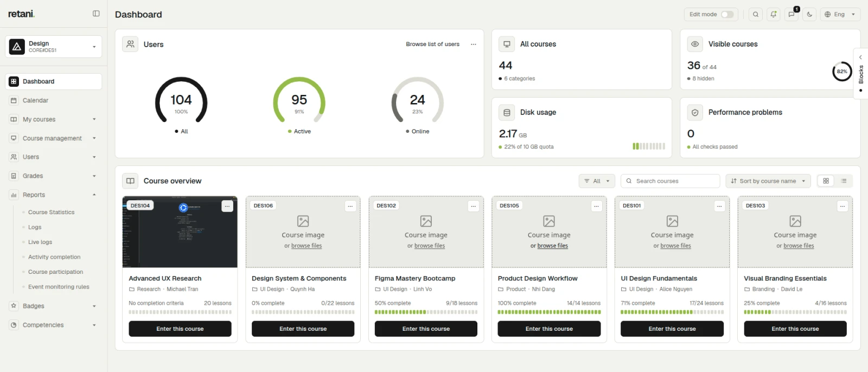Click the Active users 95 gauge
The image size is (868, 372).
(x=299, y=100)
